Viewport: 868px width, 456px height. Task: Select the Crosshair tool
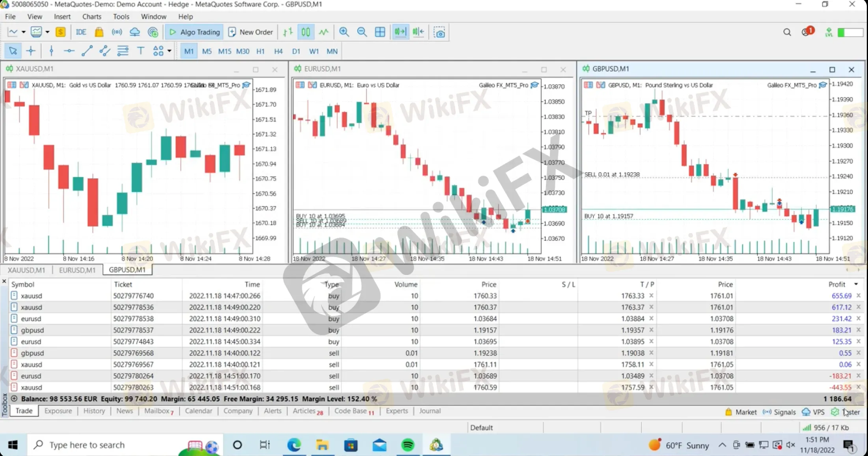[31, 51]
